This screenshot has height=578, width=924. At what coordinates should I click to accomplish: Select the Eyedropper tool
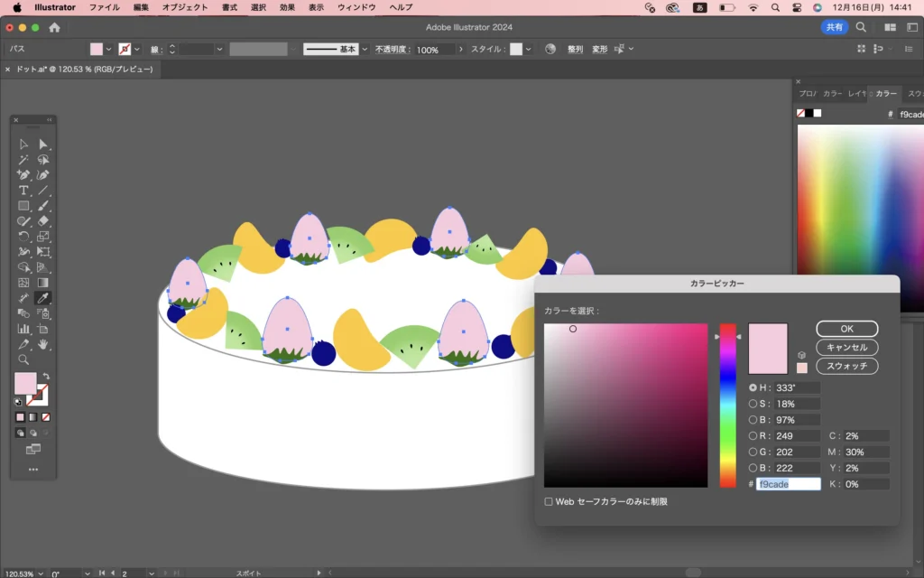pos(42,297)
